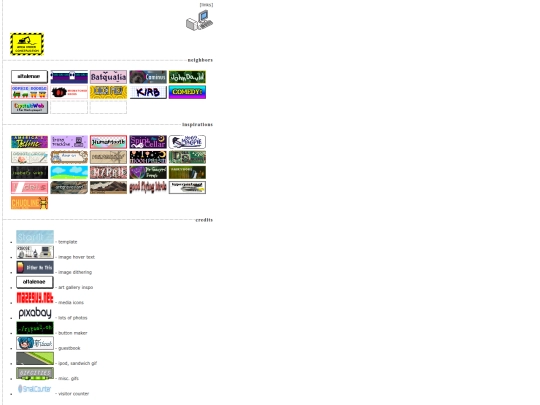540x405 pixels.
Task: Click the "lots of photos" credit text
Action: point(73,318)
